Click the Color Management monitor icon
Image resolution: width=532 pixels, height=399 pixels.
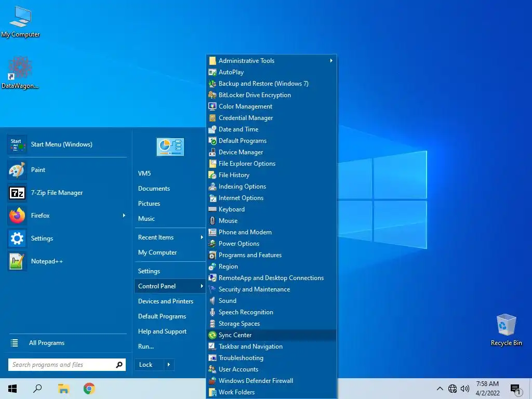(212, 107)
